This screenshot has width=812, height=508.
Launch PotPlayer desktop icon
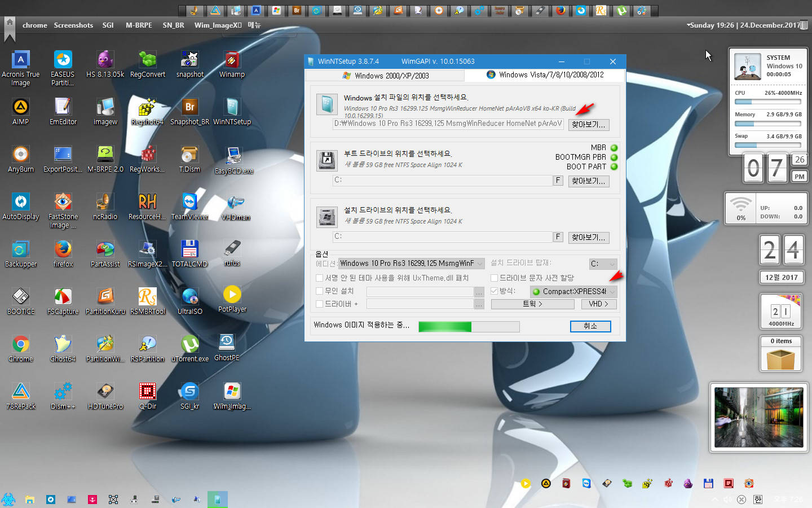(232, 299)
